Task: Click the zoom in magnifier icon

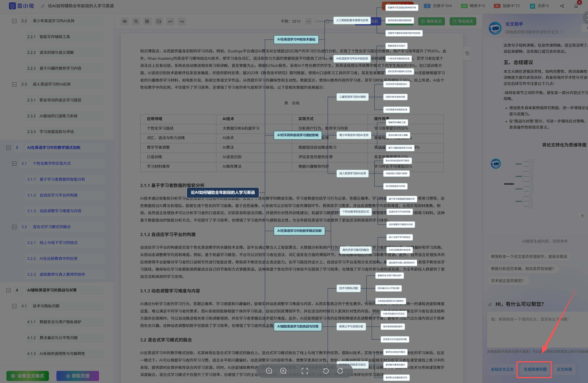Action: (x=283, y=371)
